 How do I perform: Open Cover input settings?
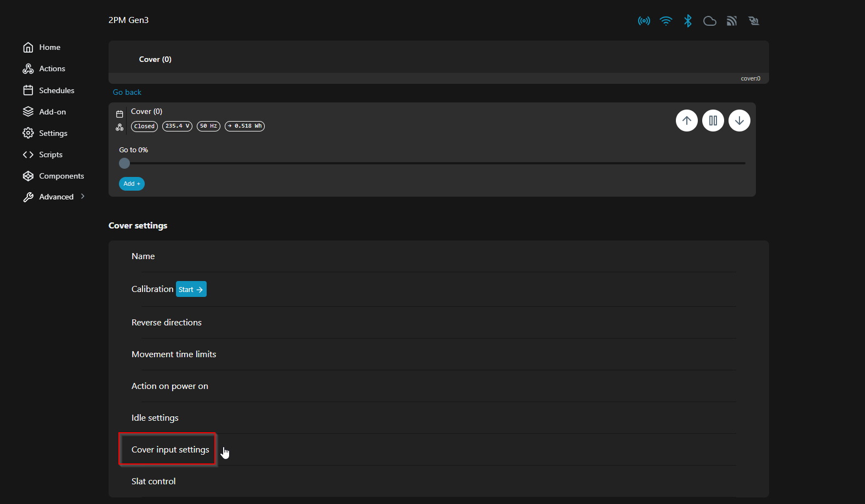tap(170, 450)
